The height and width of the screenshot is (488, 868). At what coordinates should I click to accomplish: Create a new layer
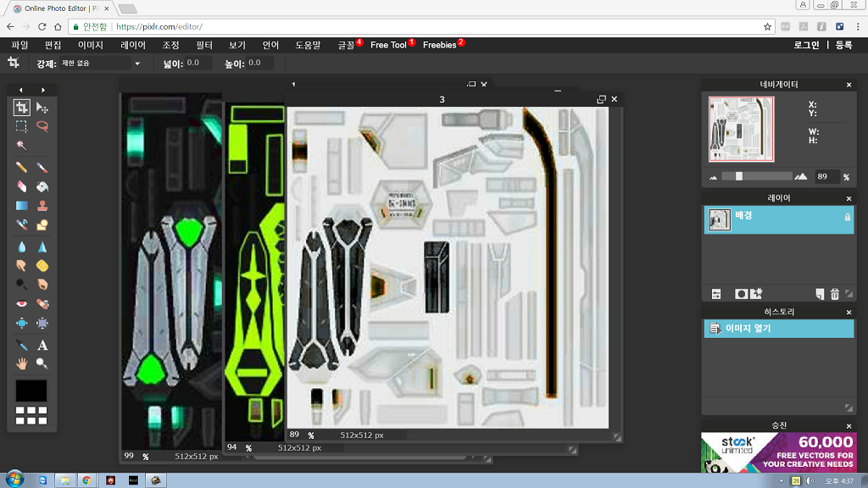820,294
